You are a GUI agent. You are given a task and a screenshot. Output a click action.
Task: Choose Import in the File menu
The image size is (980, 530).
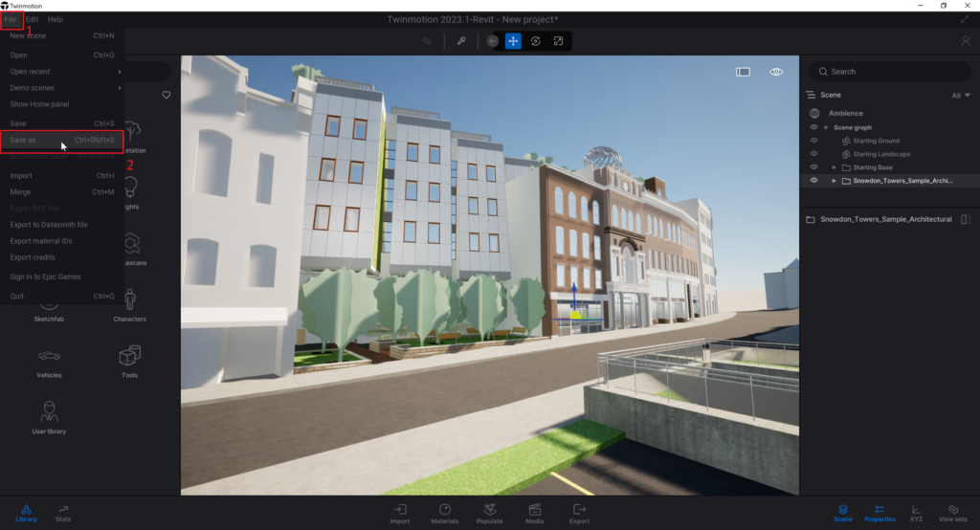62,176
